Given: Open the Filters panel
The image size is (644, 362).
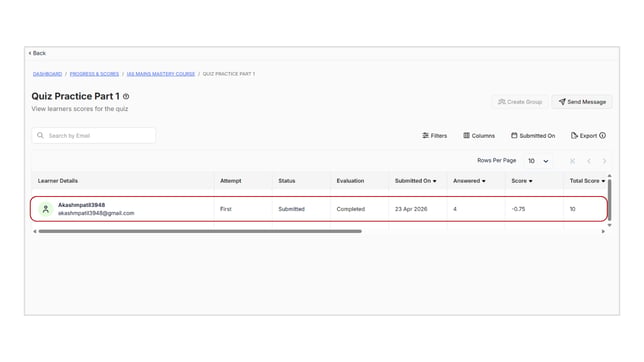Looking at the screenshot, I should (x=434, y=136).
